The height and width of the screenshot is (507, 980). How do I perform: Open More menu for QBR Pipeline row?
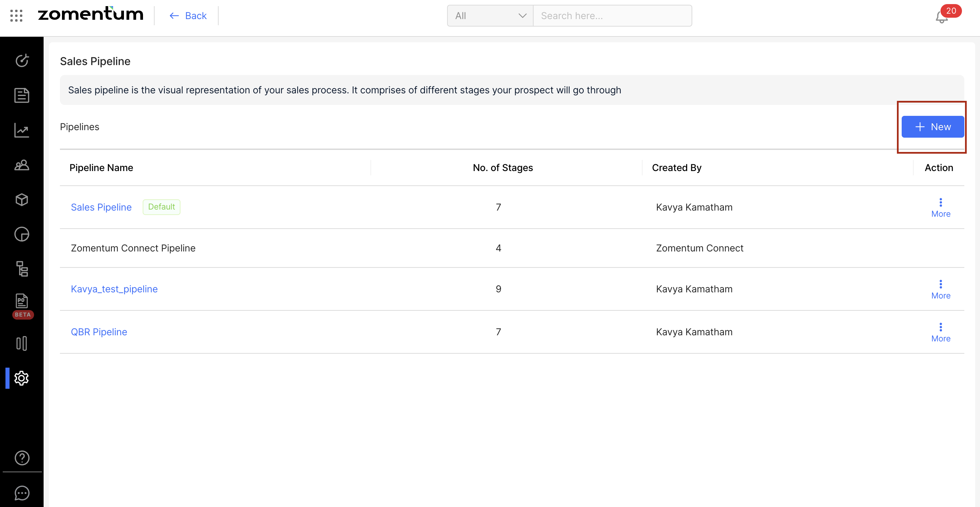point(941,332)
